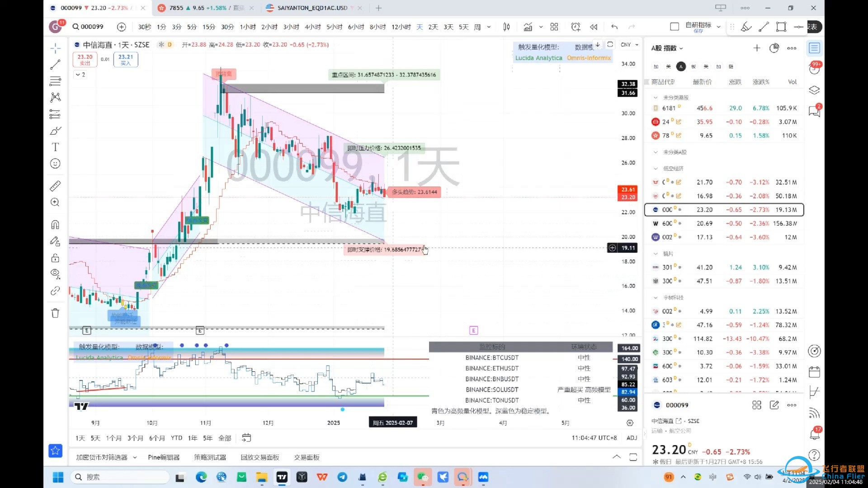Image resolution: width=868 pixels, height=488 pixels.
Task: Open the CNY currency dropdown
Action: (x=629, y=45)
